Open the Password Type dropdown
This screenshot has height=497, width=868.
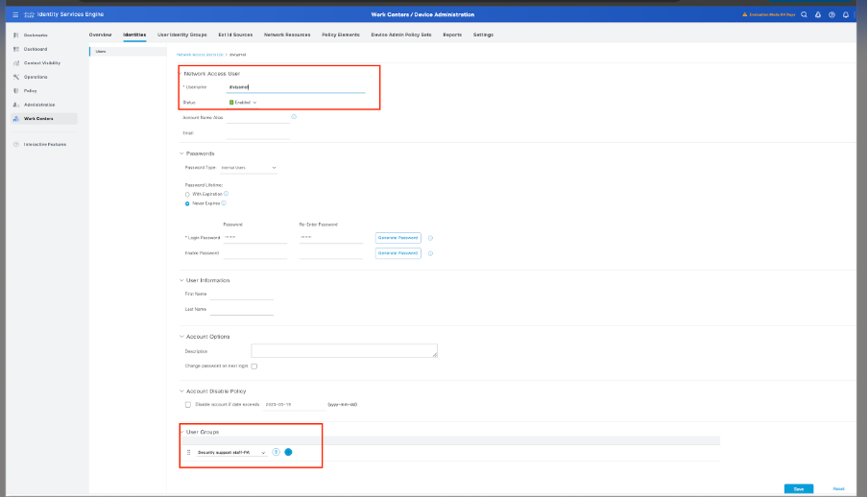[249, 168]
